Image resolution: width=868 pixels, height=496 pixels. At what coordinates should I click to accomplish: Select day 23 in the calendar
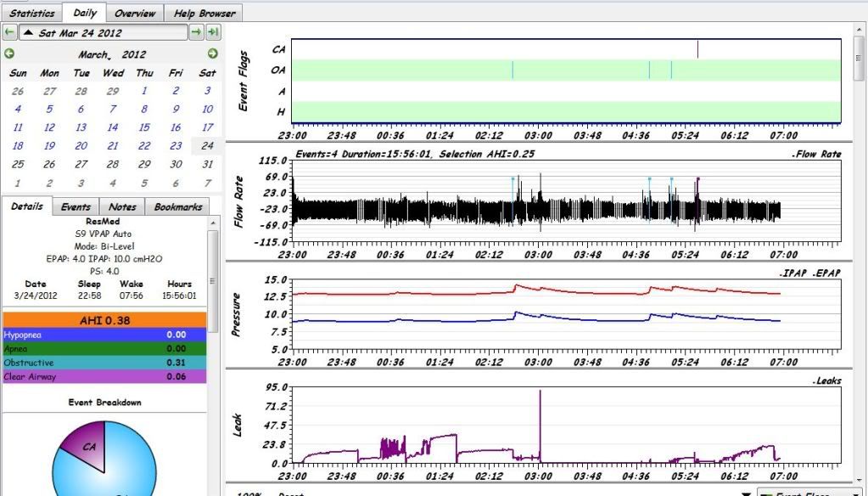click(176, 146)
